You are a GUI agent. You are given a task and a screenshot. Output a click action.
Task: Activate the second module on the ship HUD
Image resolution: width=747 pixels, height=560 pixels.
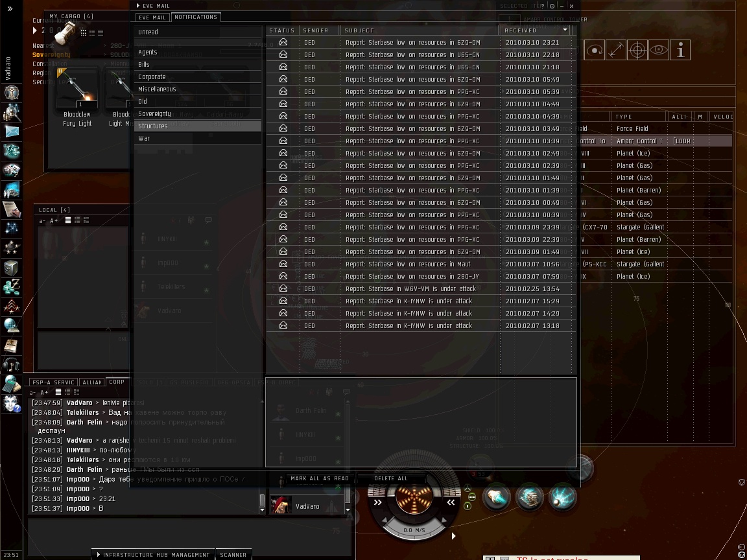pos(530,498)
